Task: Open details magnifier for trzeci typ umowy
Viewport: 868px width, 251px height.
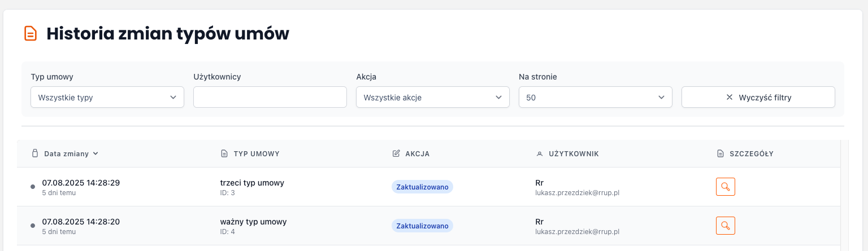Action: (725, 187)
